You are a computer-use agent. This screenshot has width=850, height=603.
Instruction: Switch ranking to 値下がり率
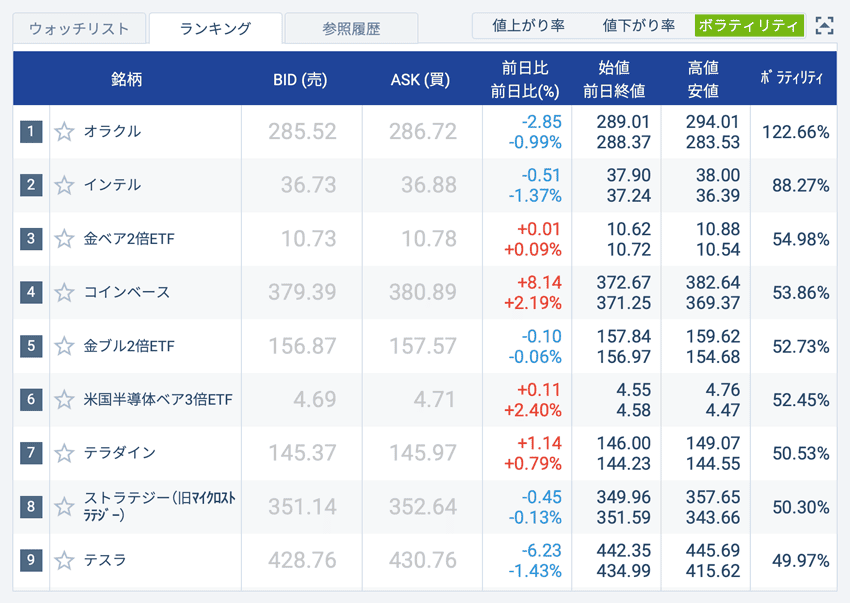(638, 26)
